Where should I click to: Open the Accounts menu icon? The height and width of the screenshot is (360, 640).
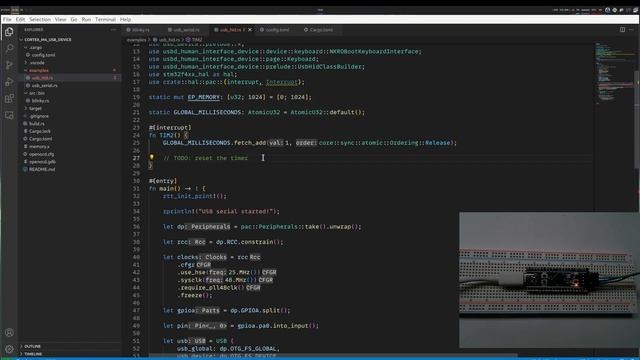pyautogui.click(x=9, y=333)
